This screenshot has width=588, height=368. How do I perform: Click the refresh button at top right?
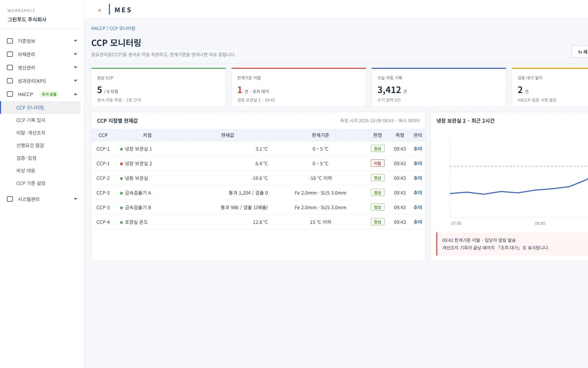tap(580, 52)
